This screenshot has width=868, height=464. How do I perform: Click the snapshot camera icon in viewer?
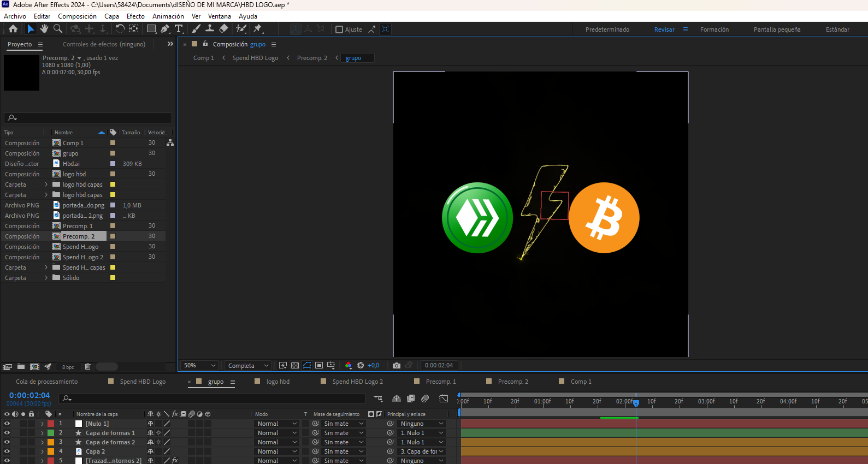click(x=397, y=366)
